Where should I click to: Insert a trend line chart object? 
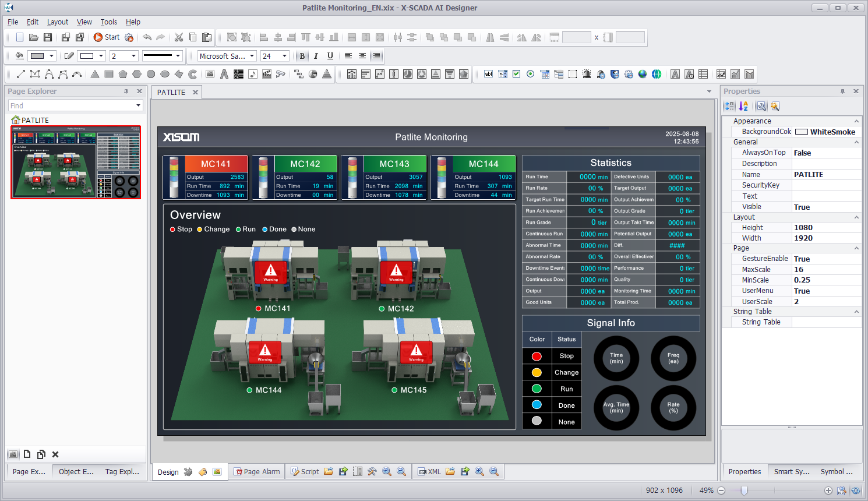(721, 74)
